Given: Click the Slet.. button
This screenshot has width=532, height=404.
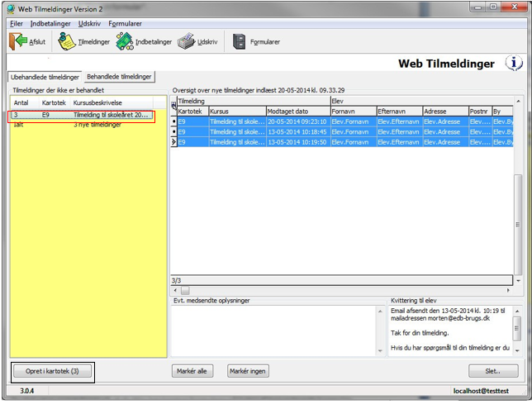Looking at the screenshot, I should tap(493, 371).
